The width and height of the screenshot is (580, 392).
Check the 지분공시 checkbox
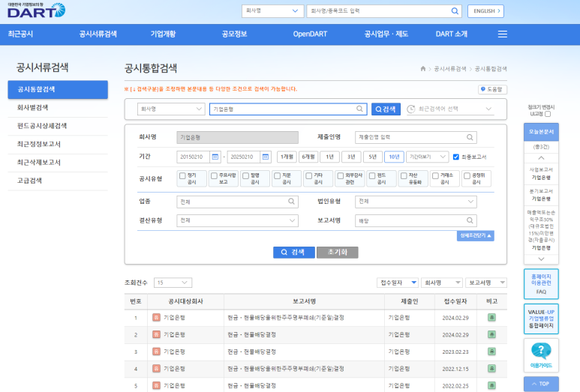click(277, 176)
